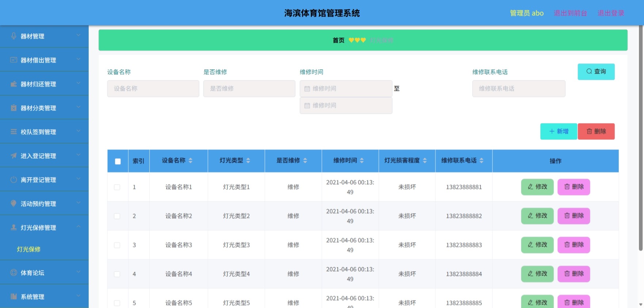This screenshot has height=308, width=644.
Task: Open the 体育论坛 menu label
Action: tap(33, 273)
